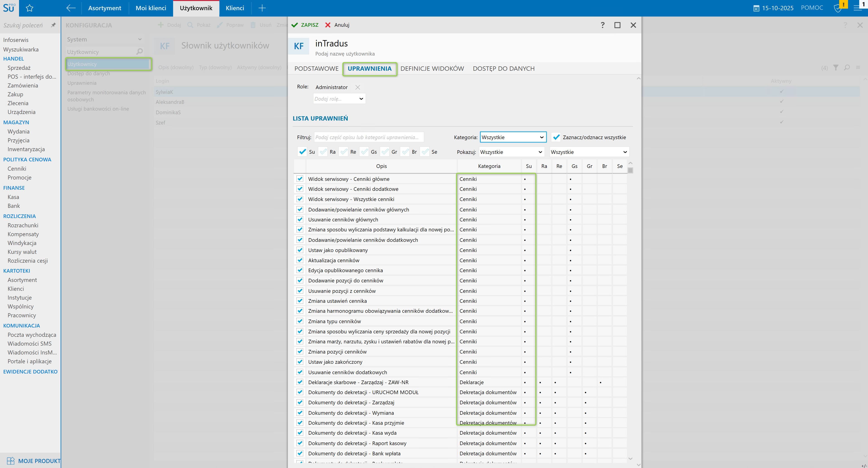
Task: Open the Kategoria dropdown
Action: [513, 137]
